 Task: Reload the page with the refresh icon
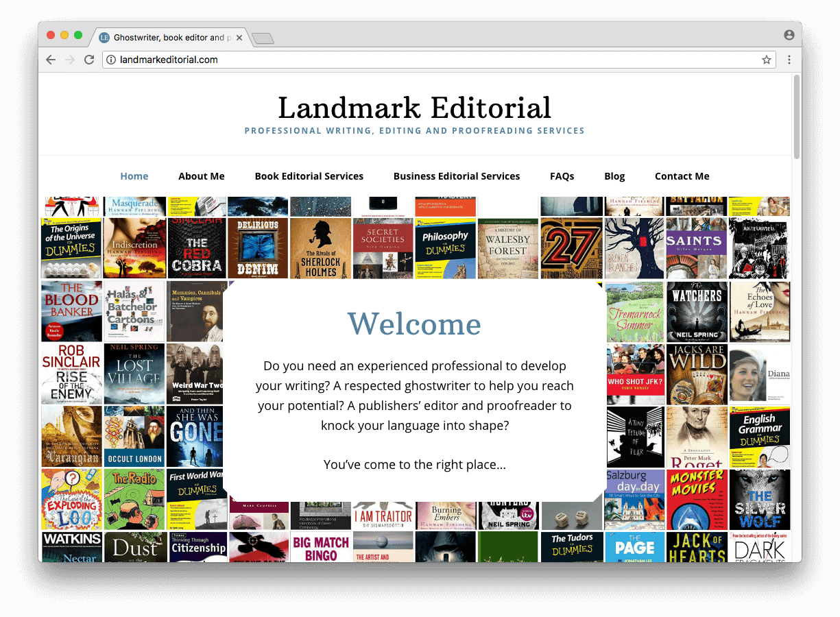(88, 60)
